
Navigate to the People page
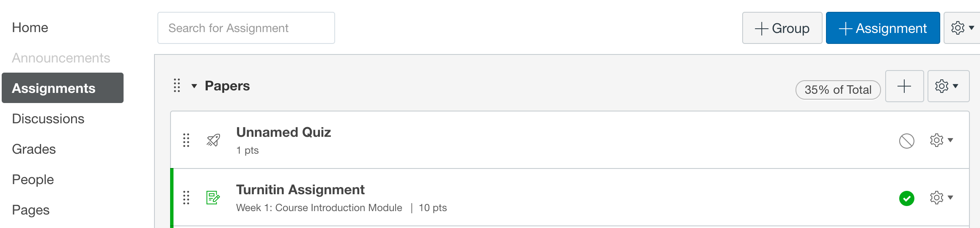point(33,179)
